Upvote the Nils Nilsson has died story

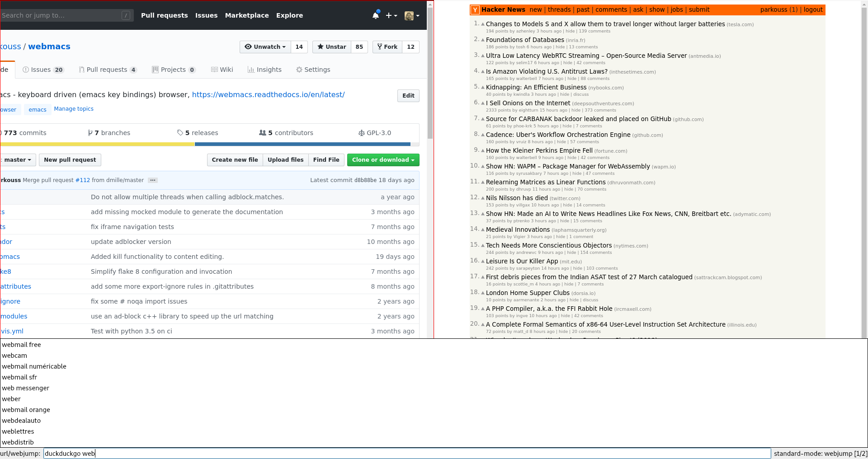click(483, 198)
